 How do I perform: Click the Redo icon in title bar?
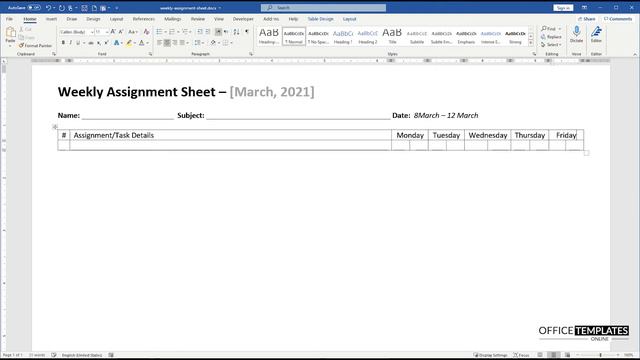coord(62,8)
